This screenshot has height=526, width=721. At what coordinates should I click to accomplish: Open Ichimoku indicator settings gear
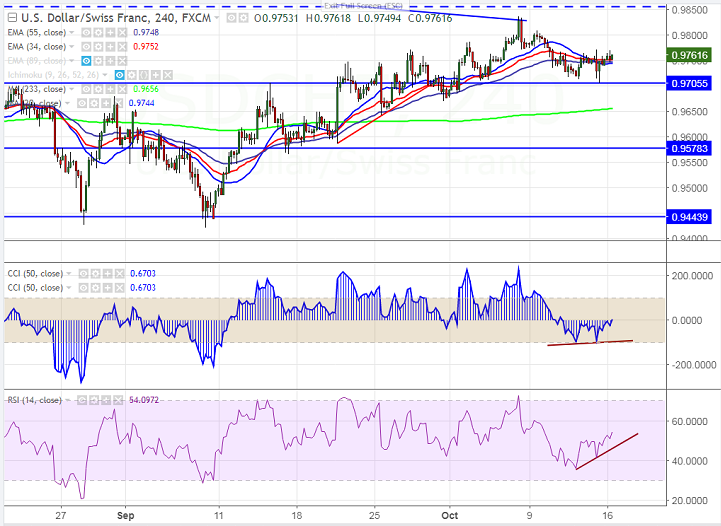tap(132, 75)
